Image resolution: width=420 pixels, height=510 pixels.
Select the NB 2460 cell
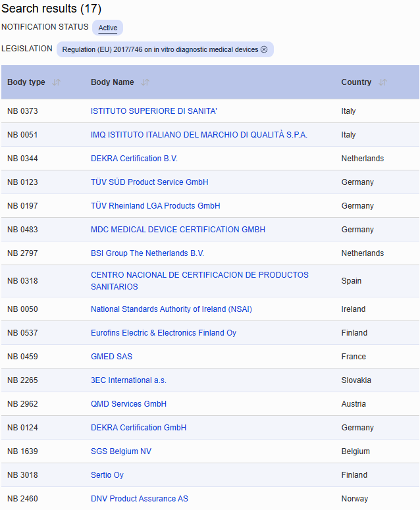[22, 499]
